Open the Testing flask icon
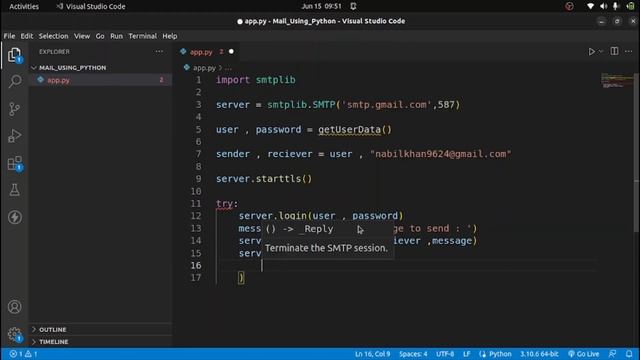 (x=15, y=190)
